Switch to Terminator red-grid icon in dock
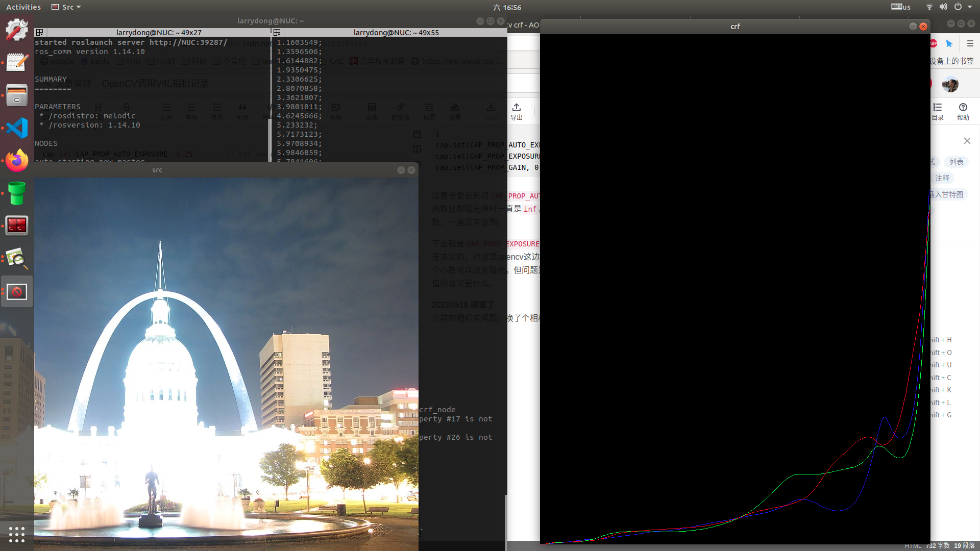980x551 pixels. tap(17, 226)
